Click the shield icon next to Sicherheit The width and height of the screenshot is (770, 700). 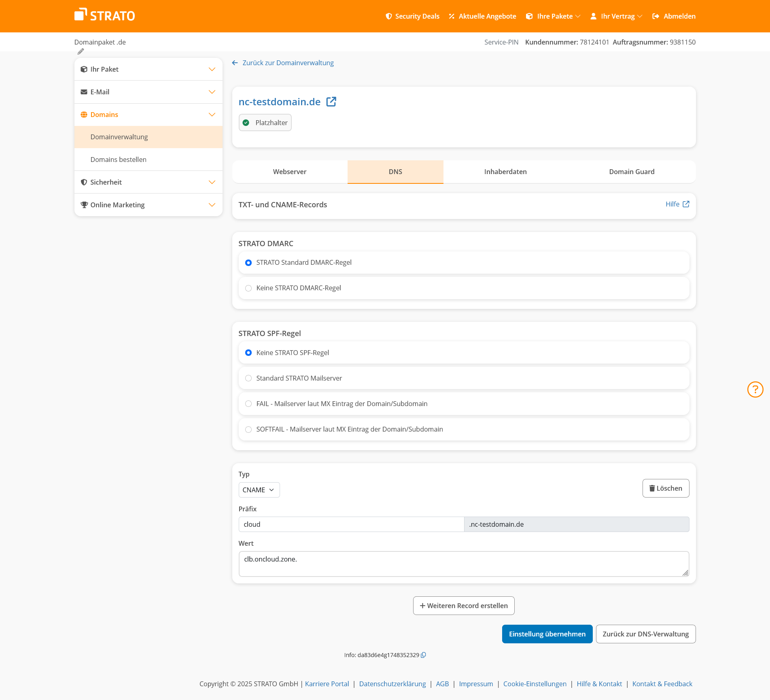(x=84, y=182)
